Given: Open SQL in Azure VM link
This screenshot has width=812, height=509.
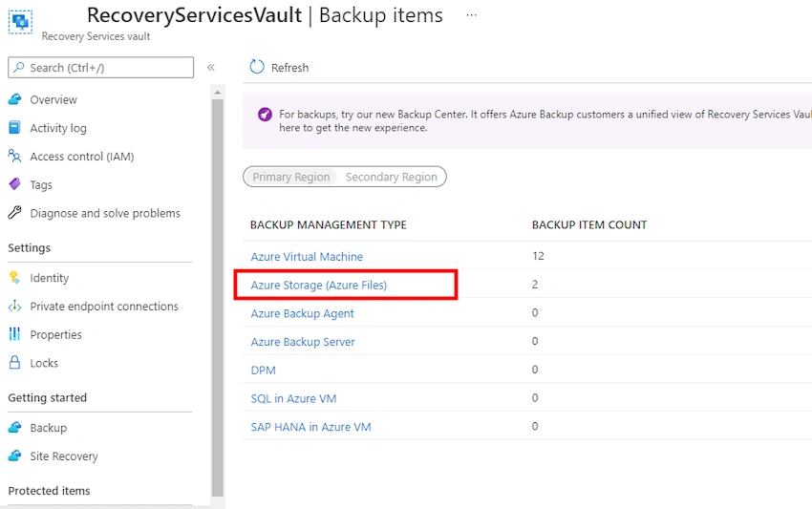Looking at the screenshot, I should 293,398.
